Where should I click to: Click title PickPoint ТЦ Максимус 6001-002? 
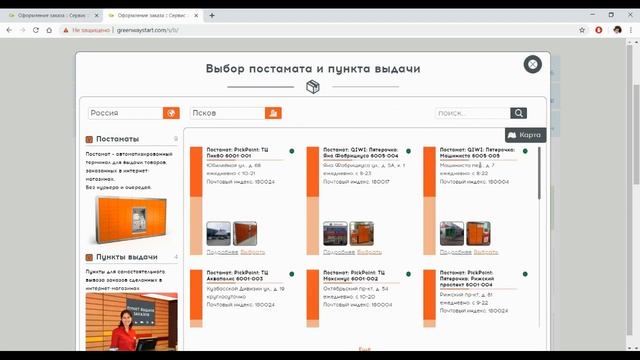(354, 276)
